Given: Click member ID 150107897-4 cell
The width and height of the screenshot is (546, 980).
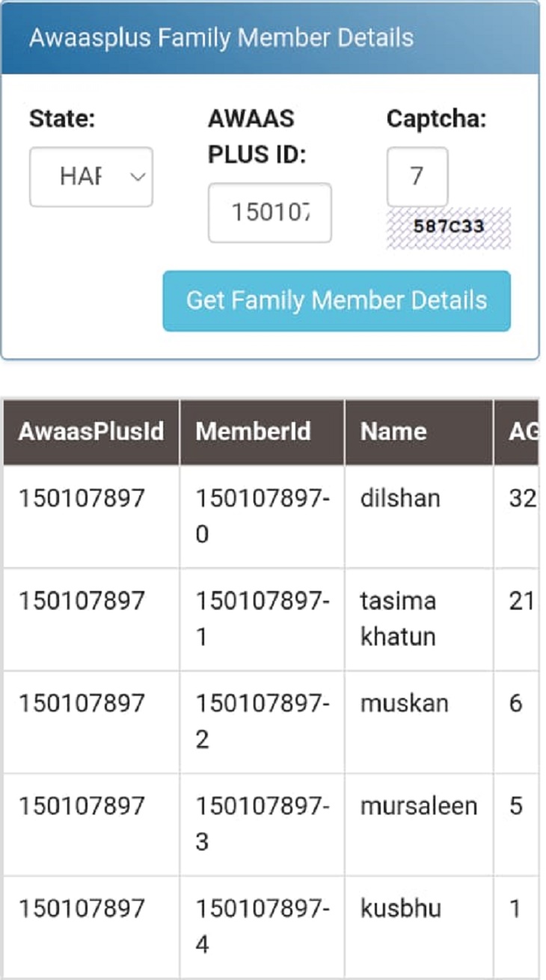Looking at the screenshot, I should (262, 926).
